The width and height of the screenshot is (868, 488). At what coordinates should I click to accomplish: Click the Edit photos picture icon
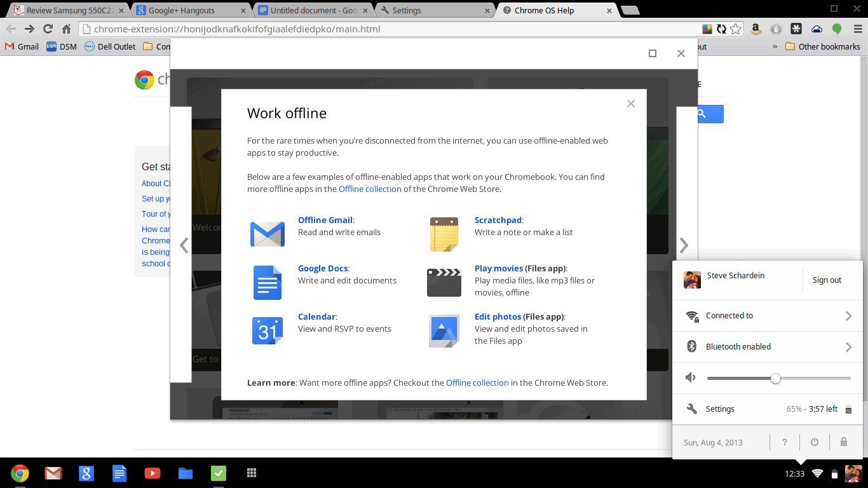[444, 330]
